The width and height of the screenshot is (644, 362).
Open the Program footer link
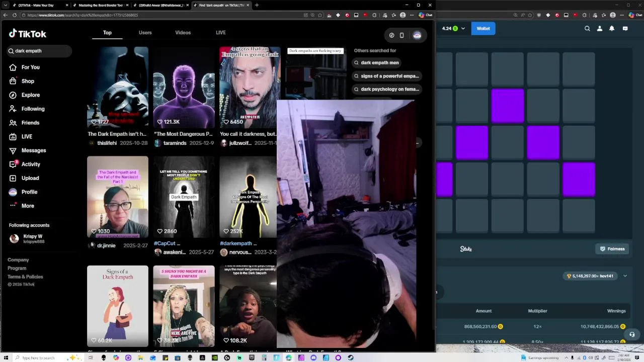pos(17,268)
